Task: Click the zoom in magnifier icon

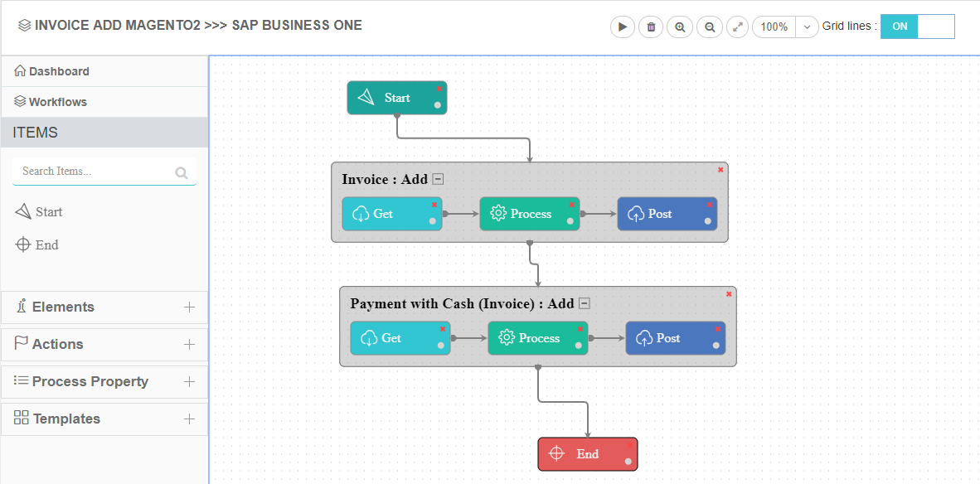Action: (x=680, y=27)
